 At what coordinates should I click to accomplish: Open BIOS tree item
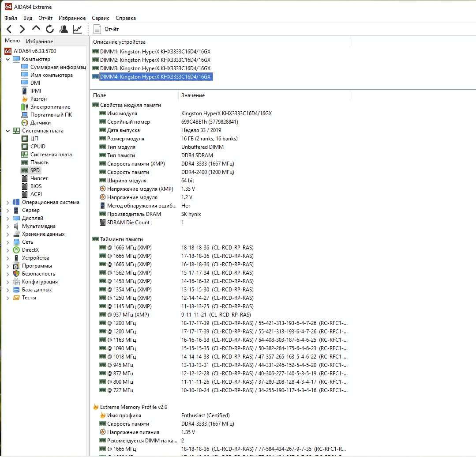36,186
